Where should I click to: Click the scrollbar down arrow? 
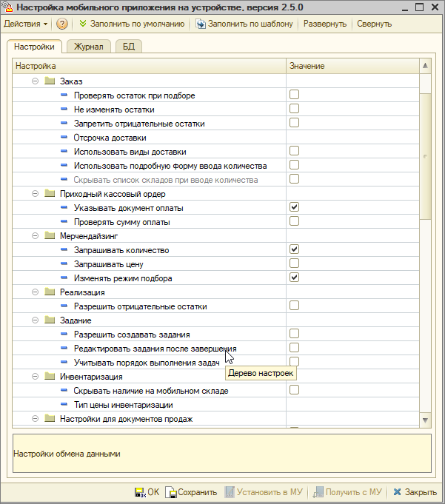[425, 420]
